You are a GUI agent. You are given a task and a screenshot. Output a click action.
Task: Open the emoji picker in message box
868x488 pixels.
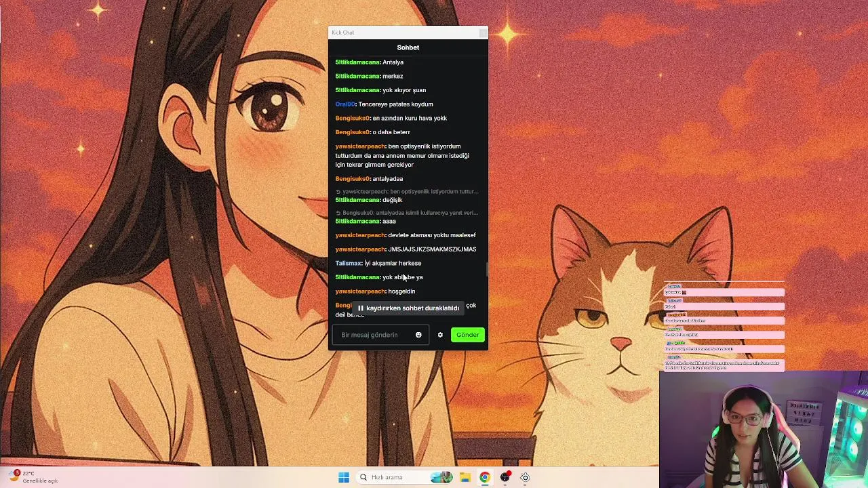point(418,335)
